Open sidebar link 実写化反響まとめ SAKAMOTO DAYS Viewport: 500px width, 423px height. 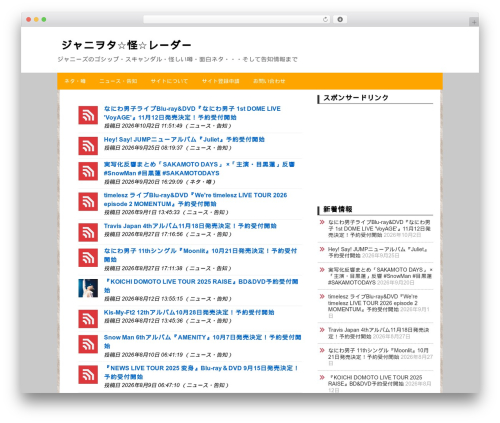coord(380,276)
